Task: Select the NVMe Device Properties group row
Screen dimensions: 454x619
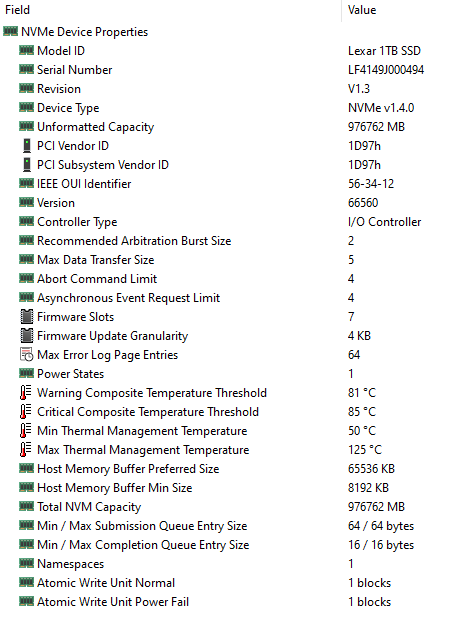Action: pyautogui.click(x=227, y=32)
